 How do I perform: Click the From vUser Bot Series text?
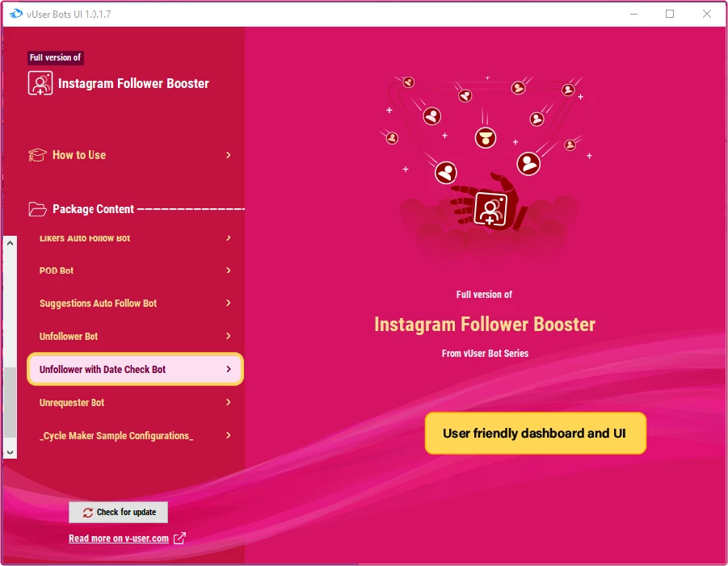tap(485, 354)
